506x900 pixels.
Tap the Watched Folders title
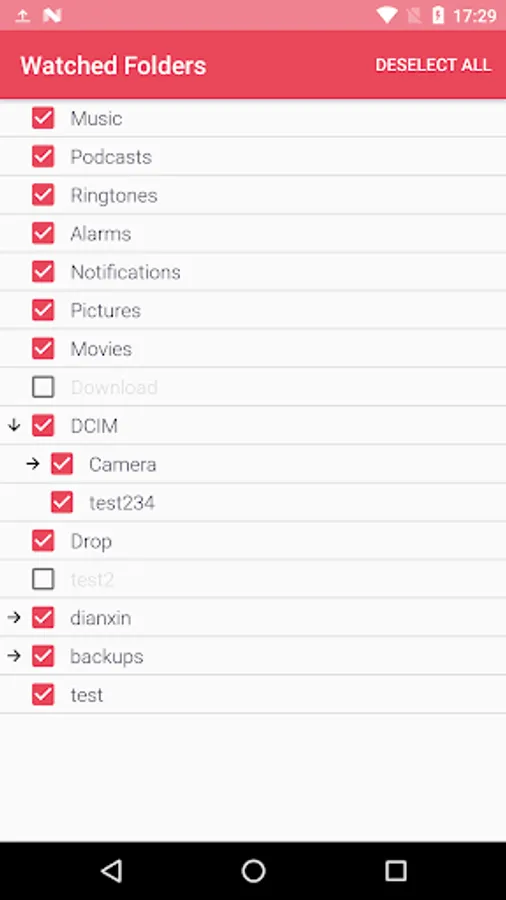tap(113, 65)
